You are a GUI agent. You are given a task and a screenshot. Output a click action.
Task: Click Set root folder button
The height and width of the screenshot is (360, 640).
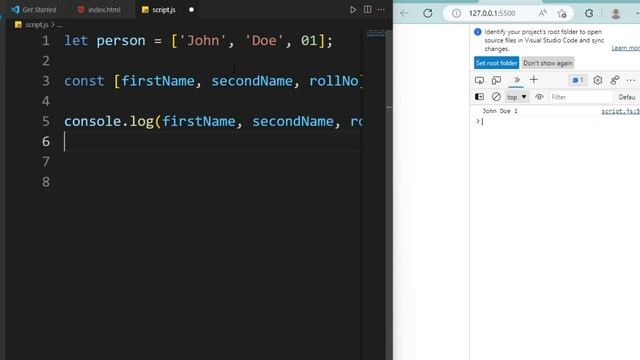(496, 63)
